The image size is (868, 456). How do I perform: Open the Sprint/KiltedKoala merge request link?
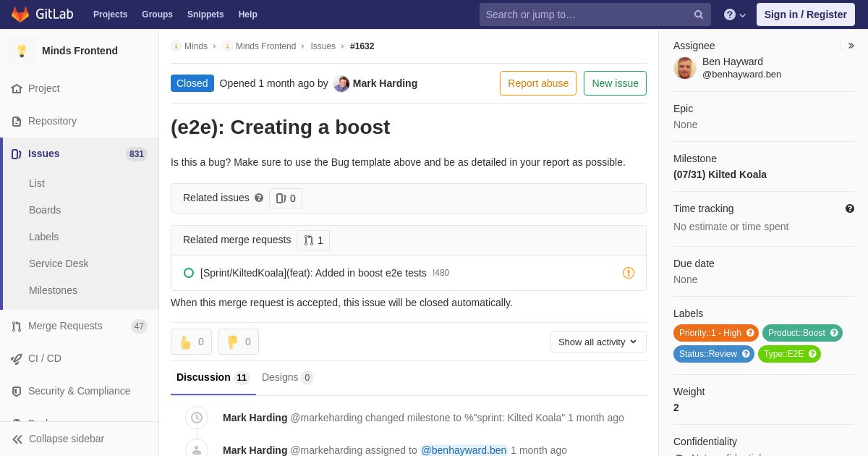313,273
